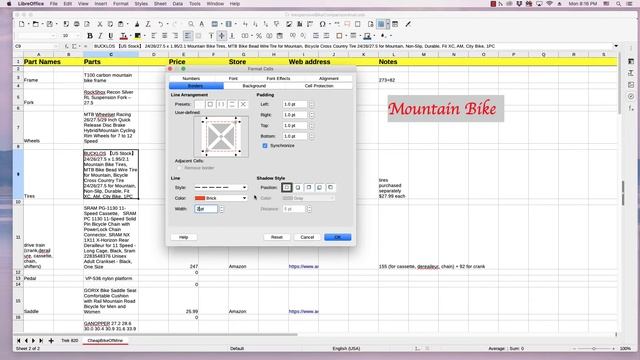This screenshot has width=640, height=360.
Task: Click the Format as Percent icon
Action: [x=259, y=36]
